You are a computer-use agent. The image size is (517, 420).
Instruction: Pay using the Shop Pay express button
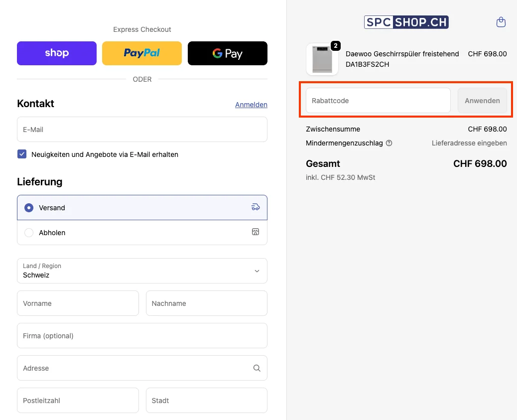(x=56, y=53)
